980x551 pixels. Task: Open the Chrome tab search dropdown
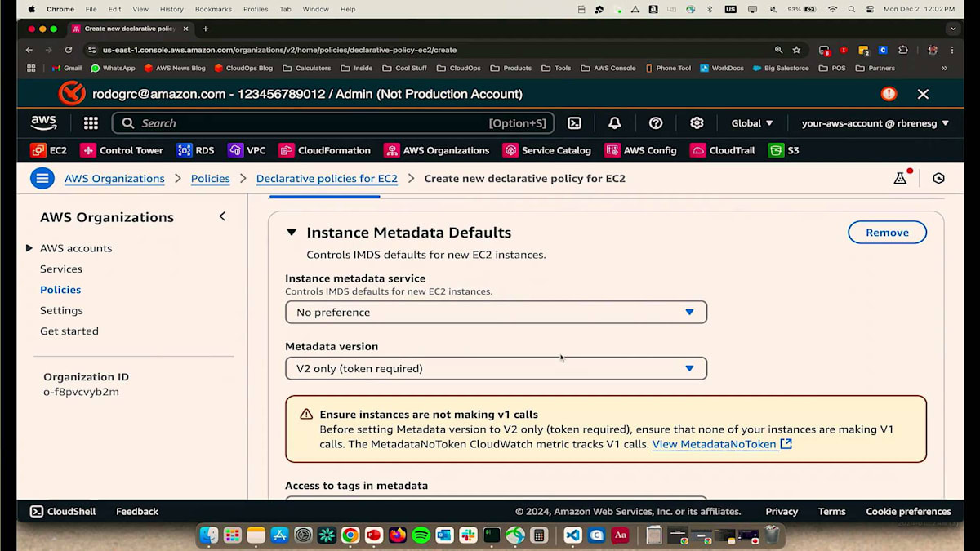(953, 29)
